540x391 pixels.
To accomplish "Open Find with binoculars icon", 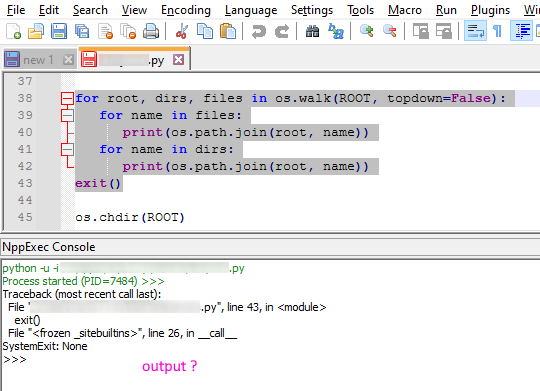I will click(312, 31).
